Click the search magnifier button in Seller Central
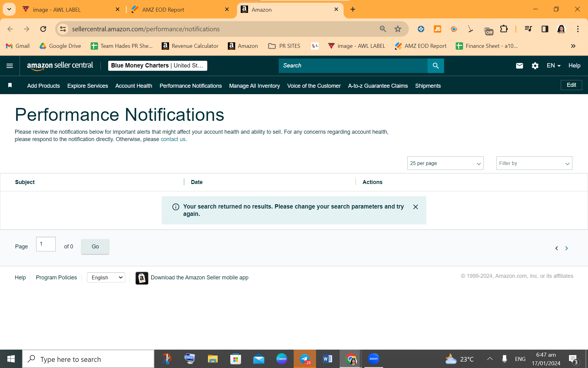588x368 pixels. [x=435, y=66]
